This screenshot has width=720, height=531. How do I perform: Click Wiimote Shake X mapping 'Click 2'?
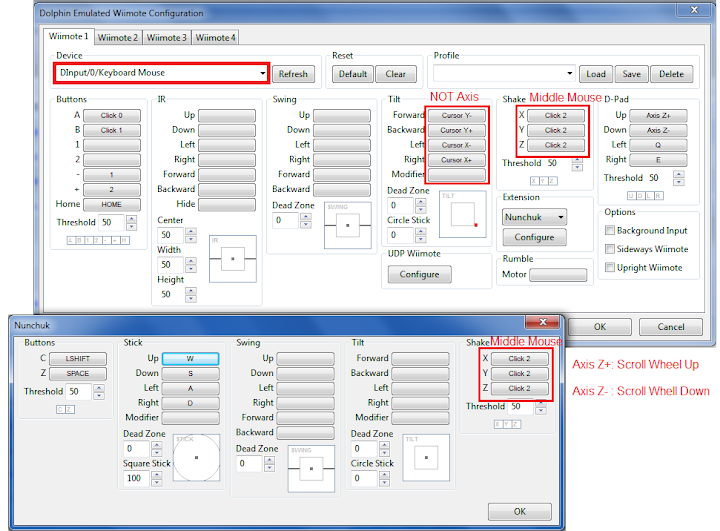(x=556, y=115)
